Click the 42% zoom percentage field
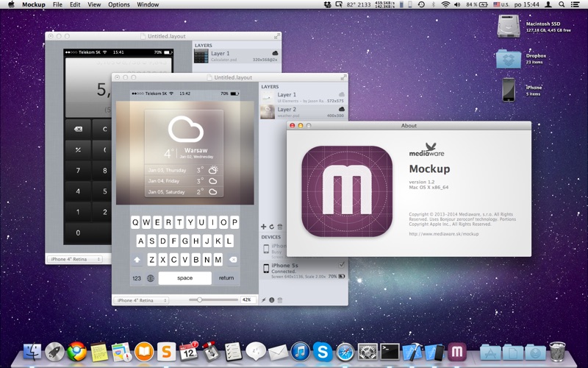This screenshot has width=588, height=368. point(248,300)
